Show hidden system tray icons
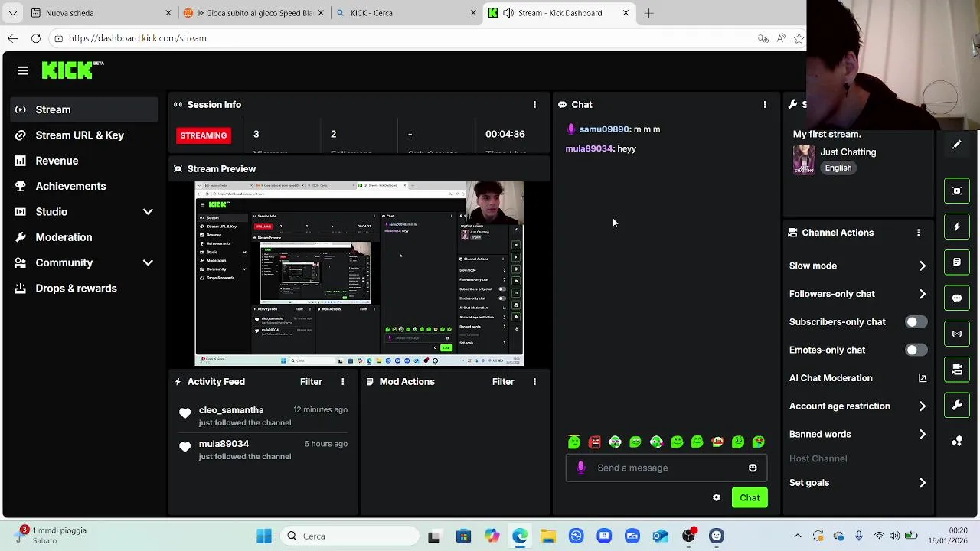This screenshot has height=551, width=980. click(x=797, y=536)
